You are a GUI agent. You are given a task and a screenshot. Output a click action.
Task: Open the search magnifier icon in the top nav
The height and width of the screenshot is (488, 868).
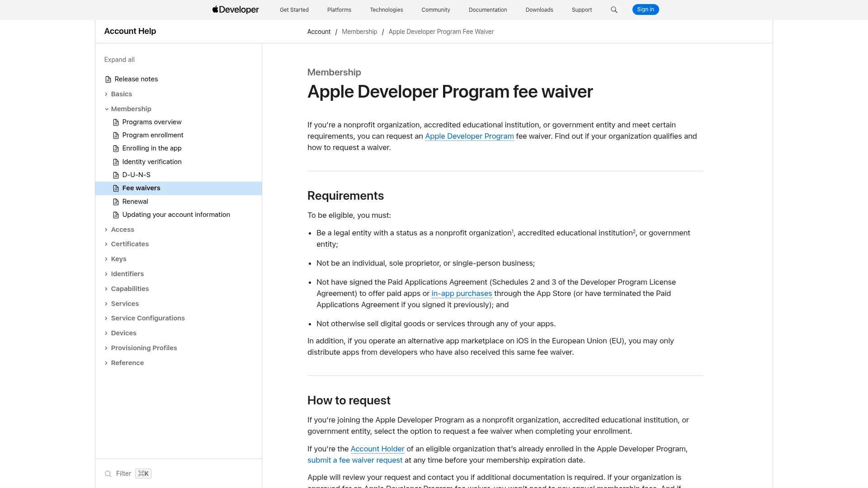tap(614, 9)
